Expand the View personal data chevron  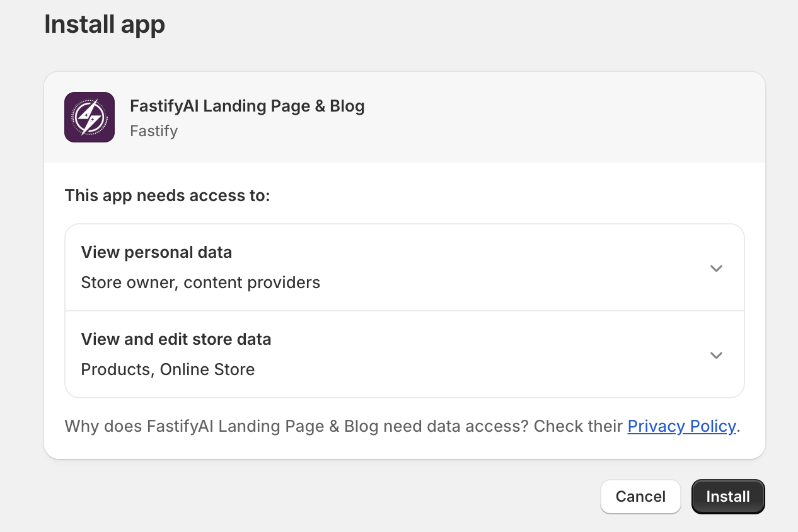(x=716, y=268)
